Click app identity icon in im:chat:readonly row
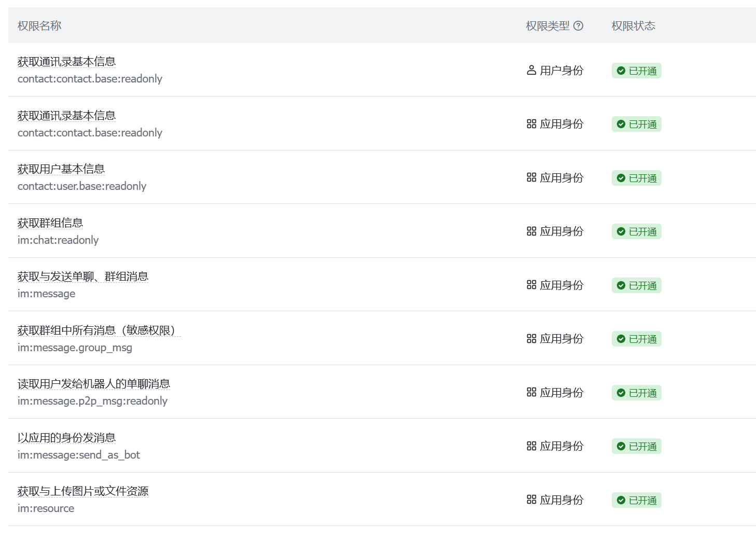Screen dimensions: 756x539 point(531,231)
